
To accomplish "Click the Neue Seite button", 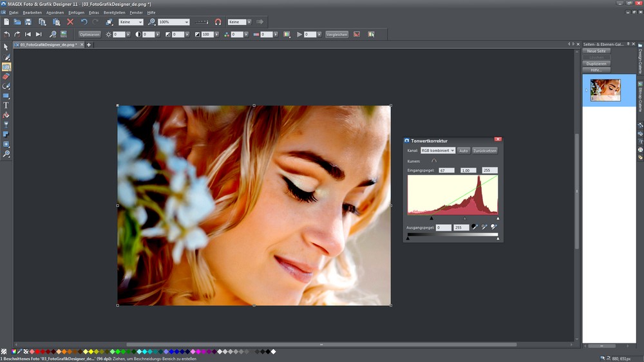I will coord(596,51).
